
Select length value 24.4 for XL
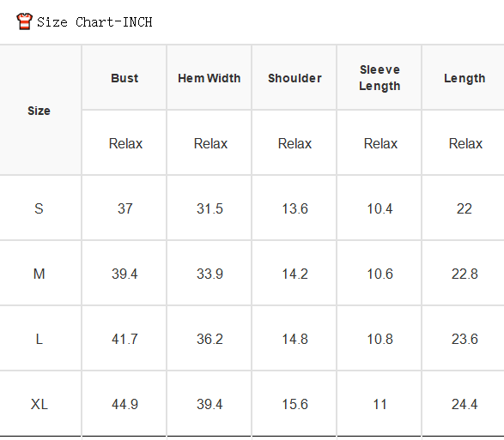point(465,404)
